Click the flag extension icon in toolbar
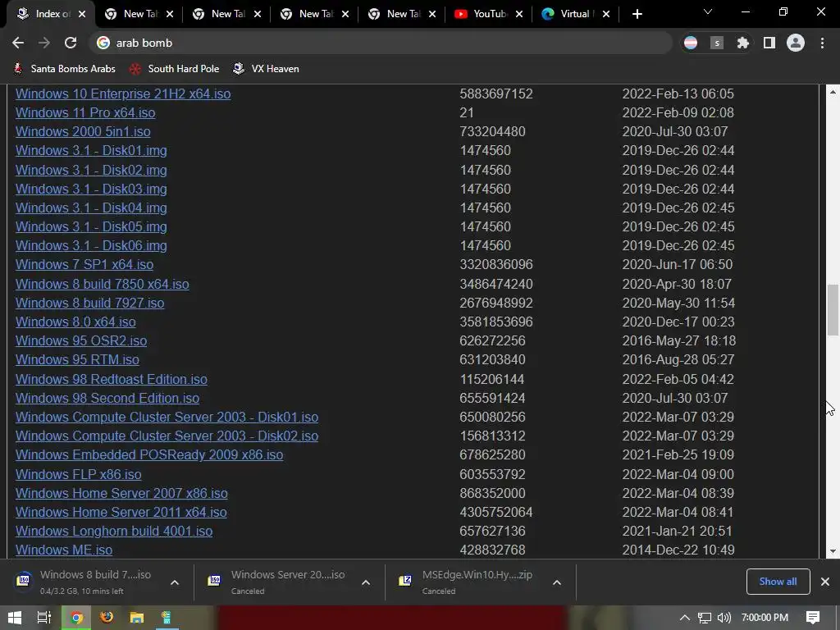The height and width of the screenshot is (630, 840). coord(691,43)
